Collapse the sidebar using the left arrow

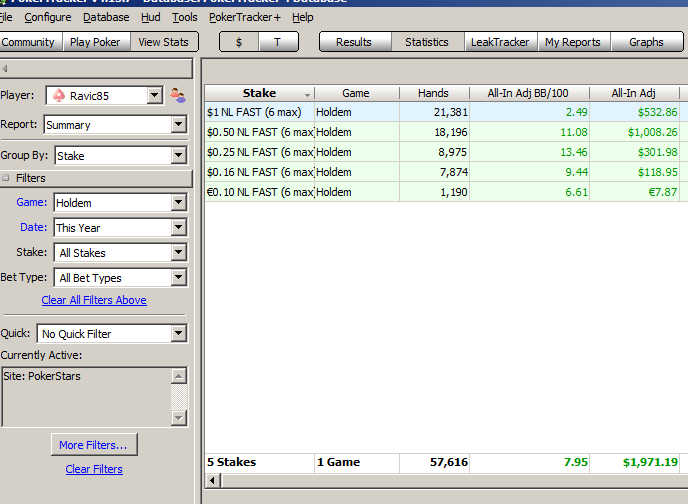pyautogui.click(x=5, y=68)
